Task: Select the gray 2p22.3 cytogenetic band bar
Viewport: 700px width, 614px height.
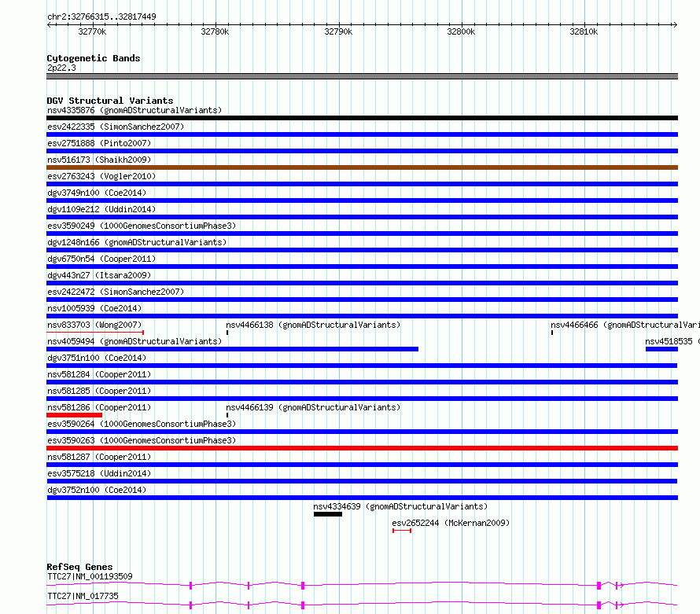Action: (362, 76)
